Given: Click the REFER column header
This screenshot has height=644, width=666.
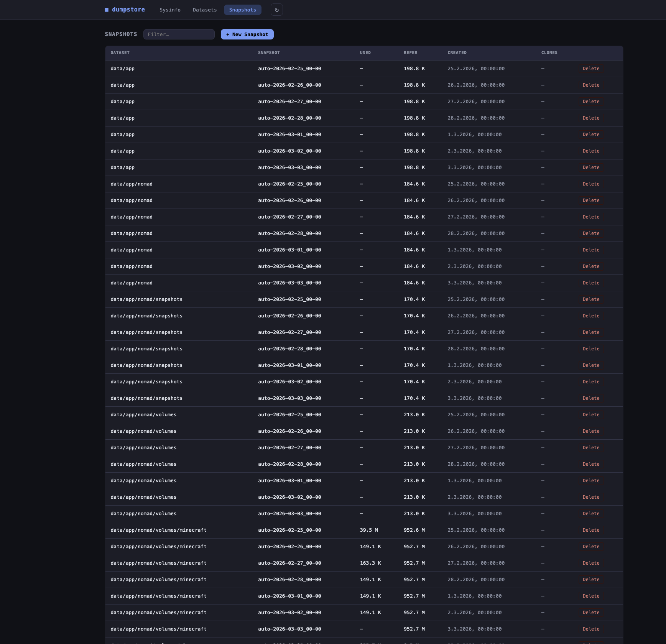Looking at the screenshot, I should [410, 53].
